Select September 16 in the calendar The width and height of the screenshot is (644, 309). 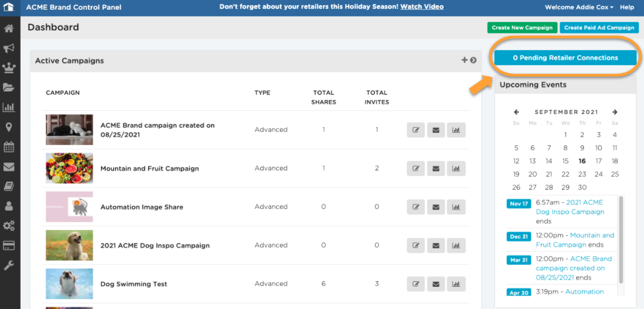(582, 161)
